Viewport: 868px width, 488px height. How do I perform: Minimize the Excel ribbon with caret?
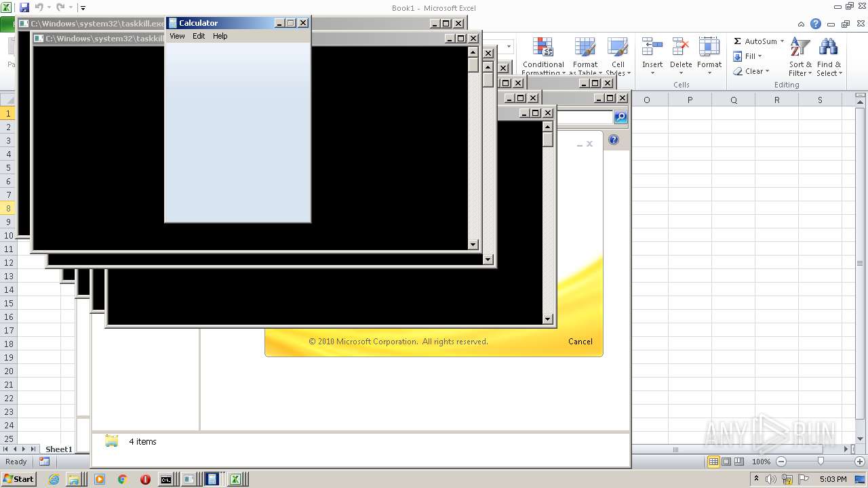point(802,24)
